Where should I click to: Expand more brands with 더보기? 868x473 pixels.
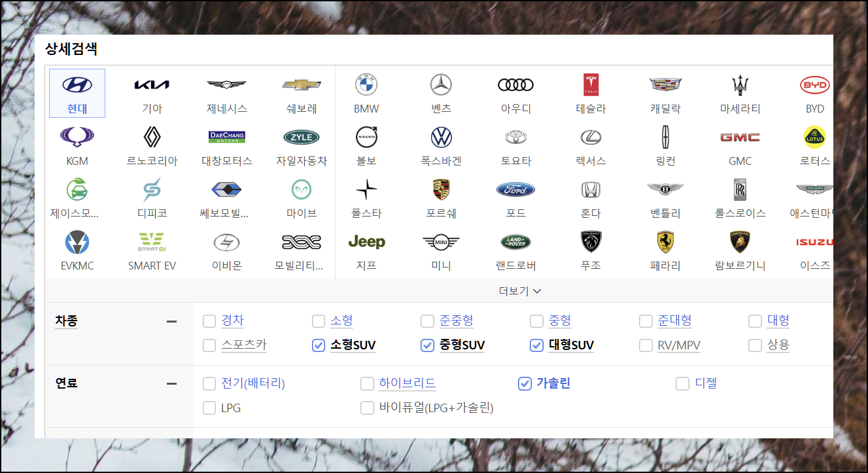point(519,291)
